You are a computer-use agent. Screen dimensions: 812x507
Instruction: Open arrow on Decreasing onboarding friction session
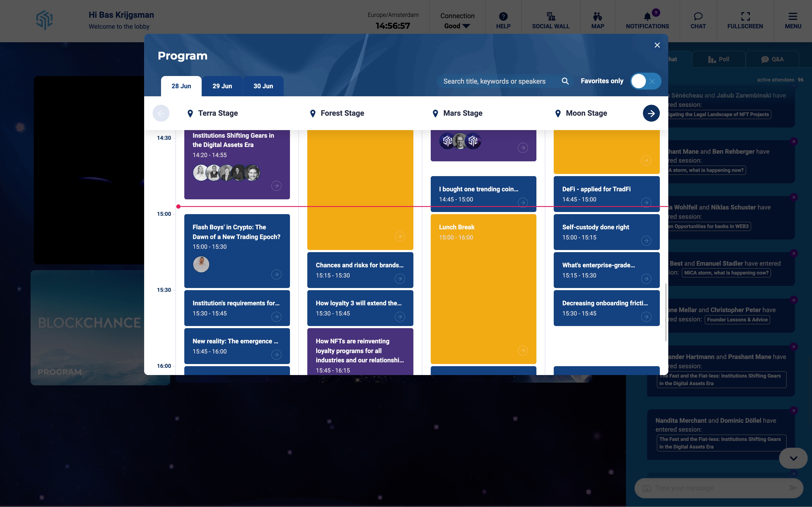click(646, 317)
